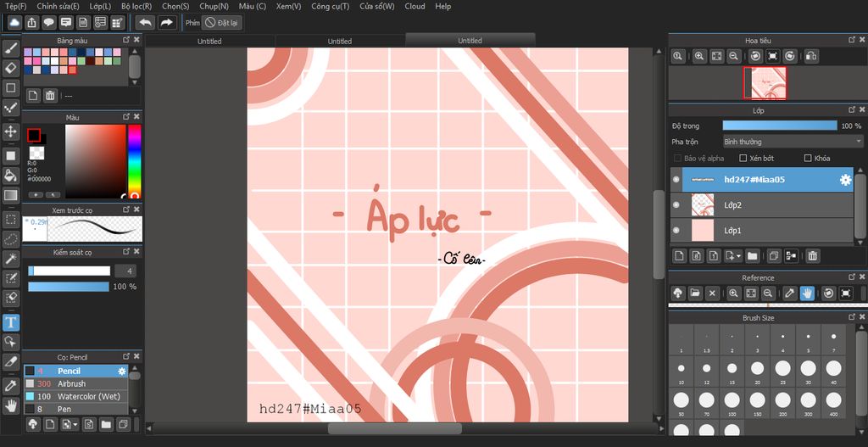This screenshot has width=868, height=447.
Task: Open add-layer dropdown arrow in Layers panel
Action: point(739,256)
